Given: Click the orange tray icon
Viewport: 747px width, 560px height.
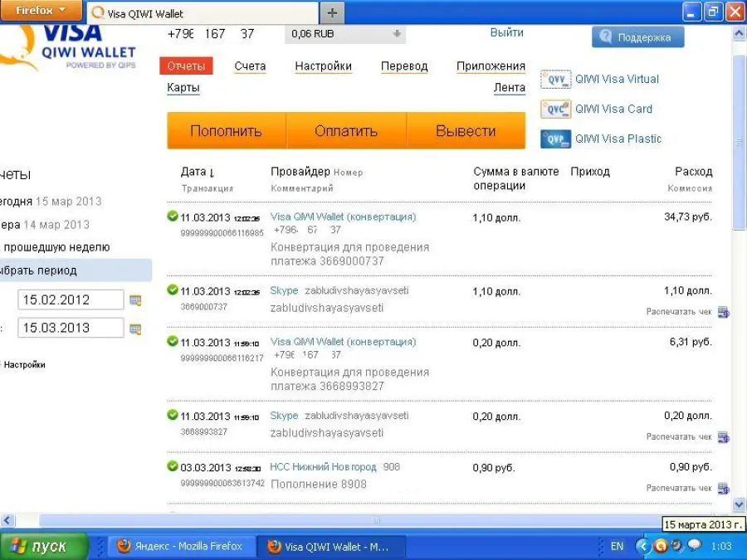Looking at the screenshot, I should click(x=661, y=546).
